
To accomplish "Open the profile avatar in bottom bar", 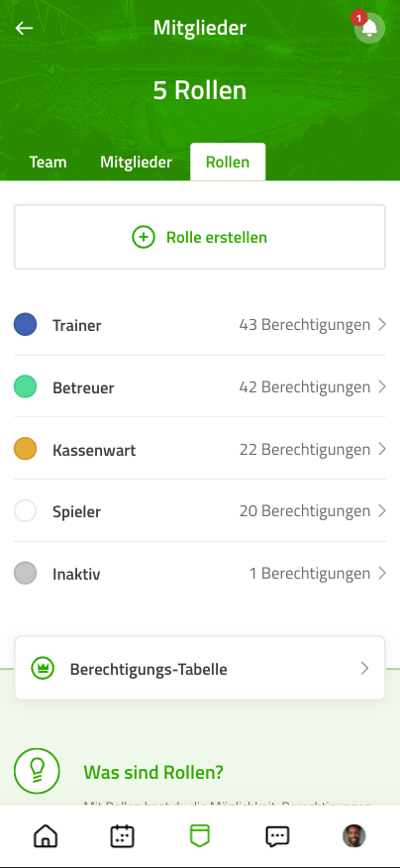I will tap(354, 836).
